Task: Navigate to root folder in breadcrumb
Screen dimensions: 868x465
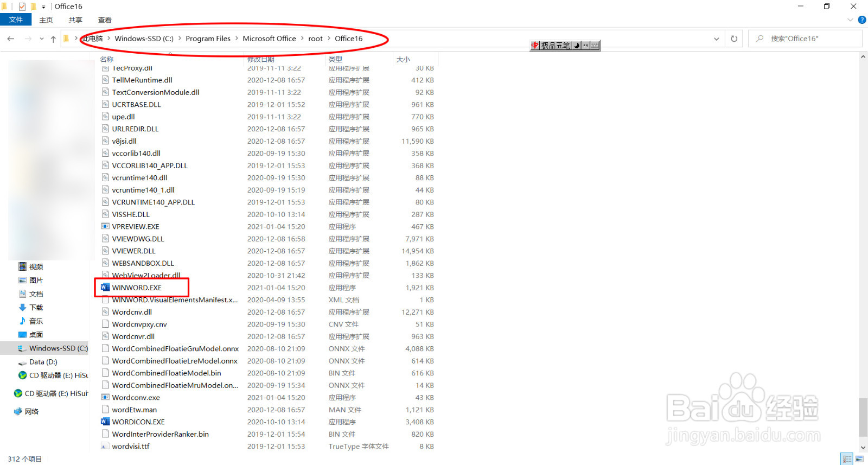Action: (315, 39)
